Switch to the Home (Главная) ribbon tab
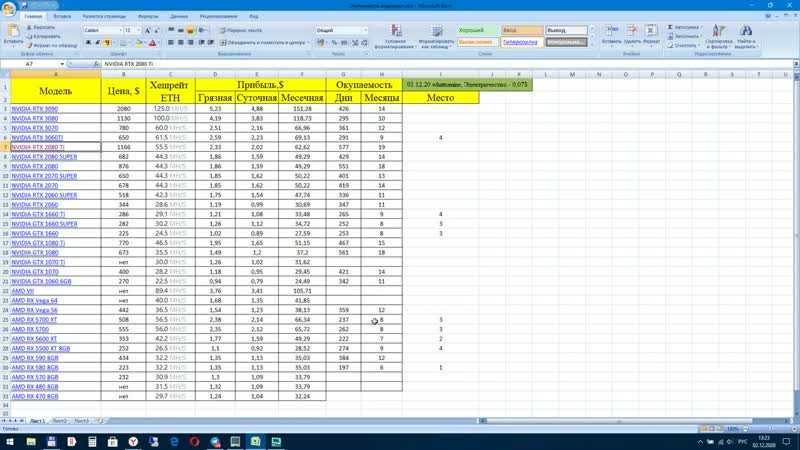This screenshot has width=800, height=450. (33, 16)
